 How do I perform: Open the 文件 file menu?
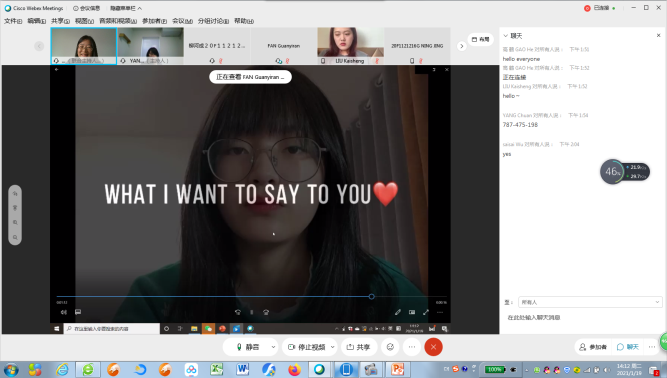[13, 21]
